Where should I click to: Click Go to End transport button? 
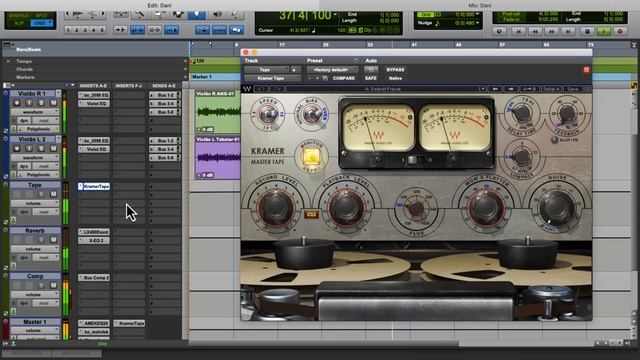click(568, 31)
